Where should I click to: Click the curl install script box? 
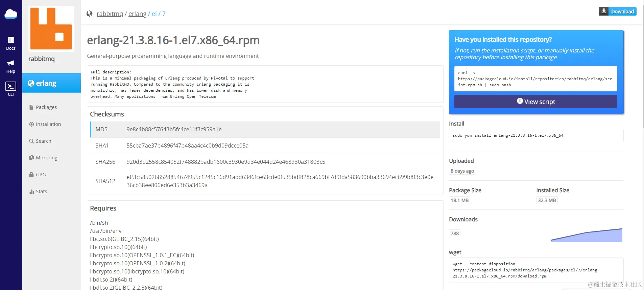click(x=535, y=79)
